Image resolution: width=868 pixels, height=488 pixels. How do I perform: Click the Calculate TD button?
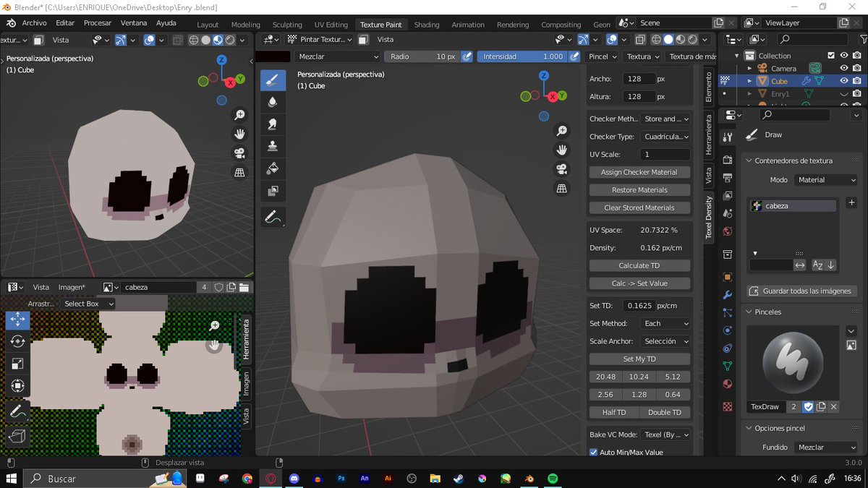639,265
